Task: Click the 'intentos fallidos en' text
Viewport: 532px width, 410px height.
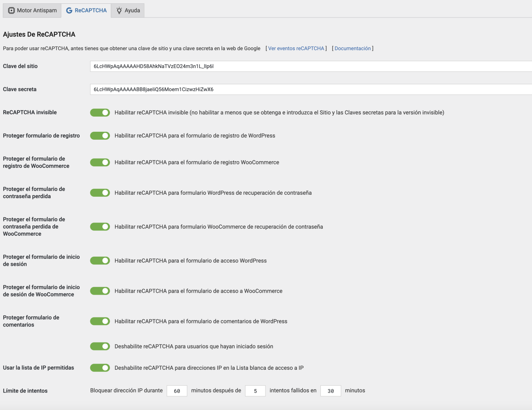Action: pos(293,391)
